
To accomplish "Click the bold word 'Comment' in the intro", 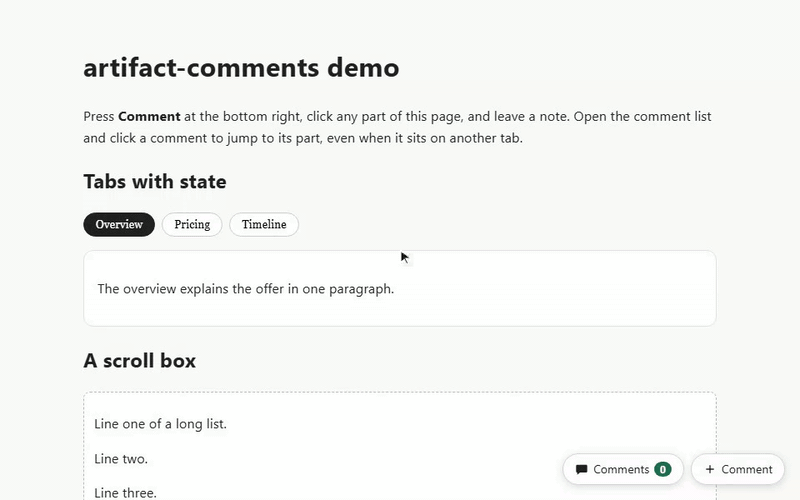I will [x=149, y=116].
